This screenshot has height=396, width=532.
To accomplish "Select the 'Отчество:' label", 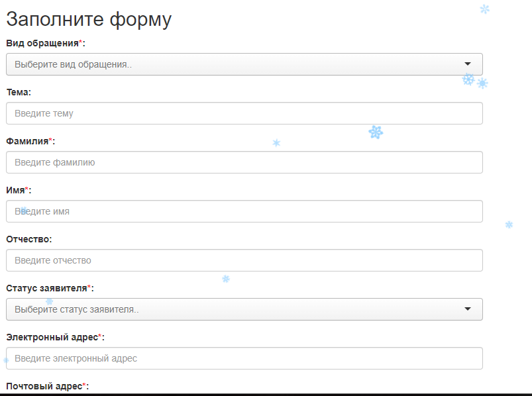I will point(29,239).
